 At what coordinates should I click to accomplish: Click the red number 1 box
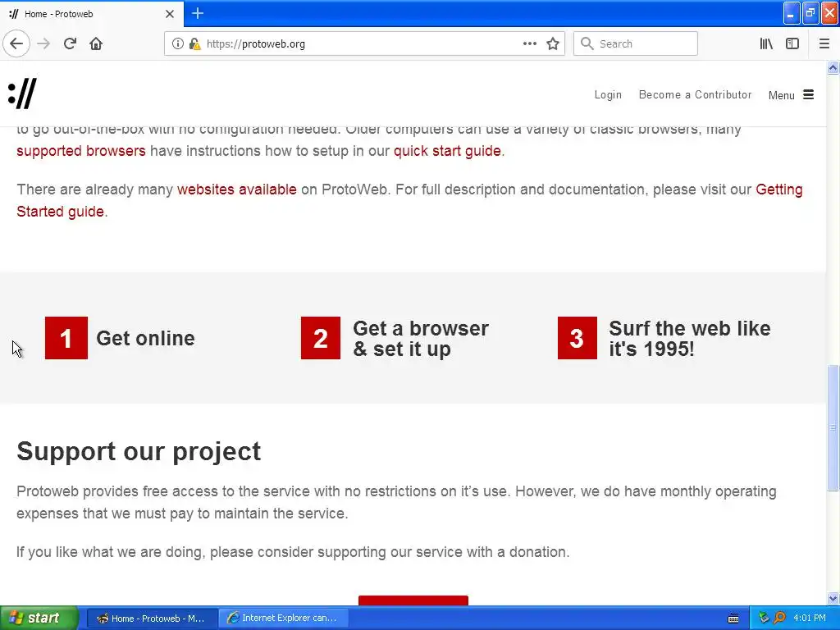coord(66,338)
